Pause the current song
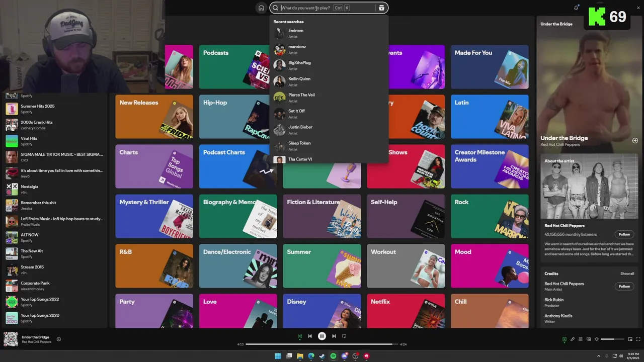The width and height of the screenshot is (644, 362). [x=322, y=336]
